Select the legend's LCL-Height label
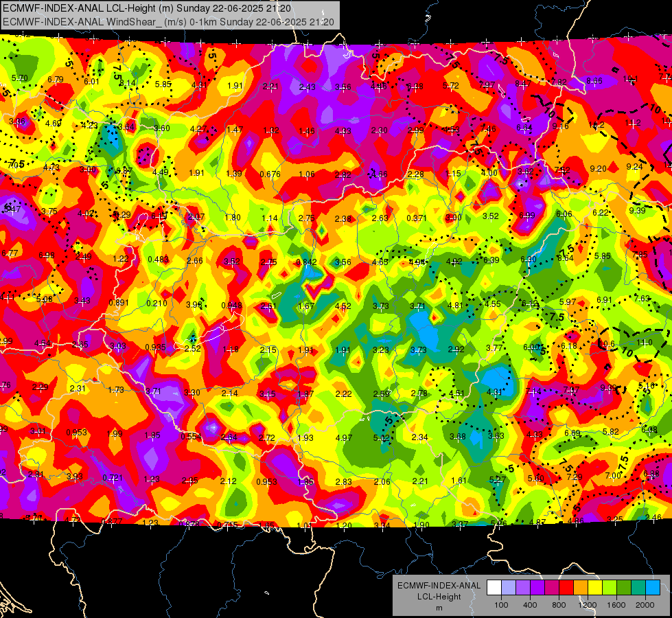This screenshot has width=672, height=618. 439,597
